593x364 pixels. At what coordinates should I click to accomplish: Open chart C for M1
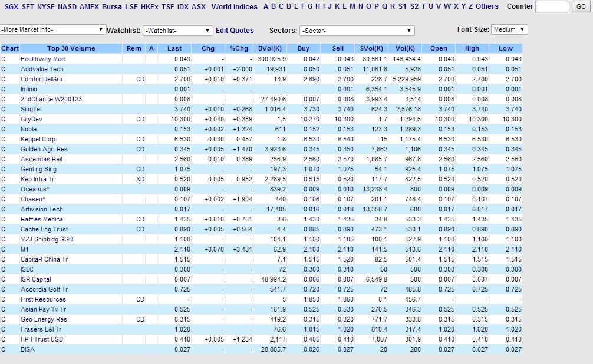point(4,250)
